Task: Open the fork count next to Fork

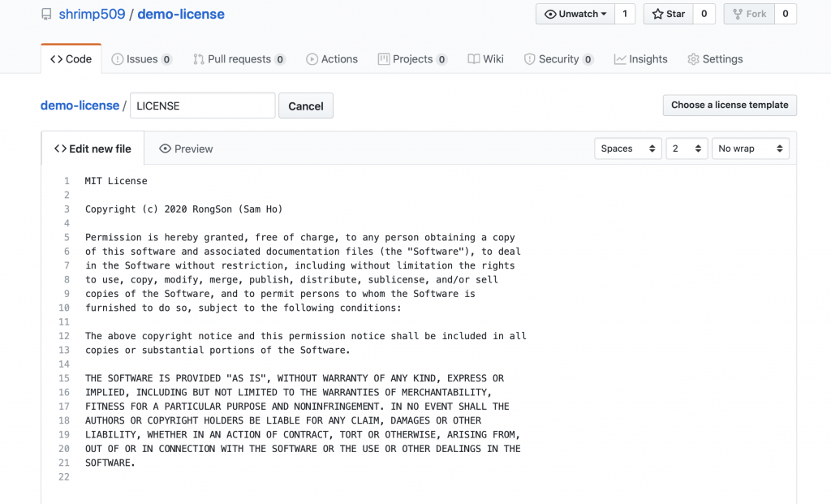Action: 786,14
